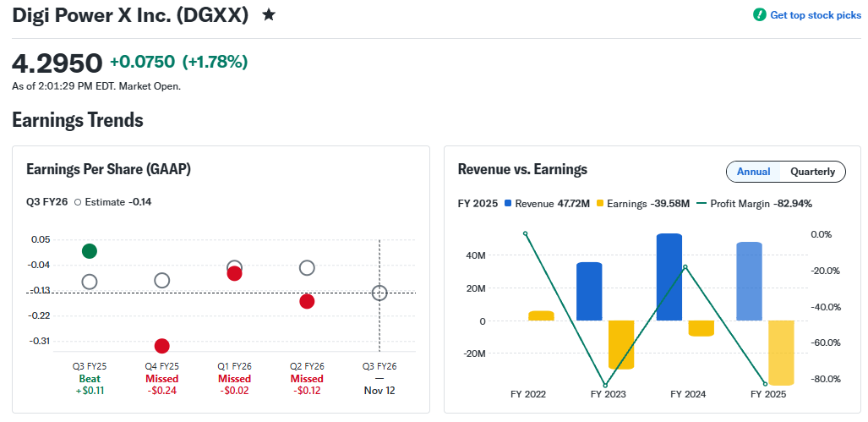Screen dimensions: 868x422
Task: Click FY 2022 profit margin line point
Action: coord(526,233)
